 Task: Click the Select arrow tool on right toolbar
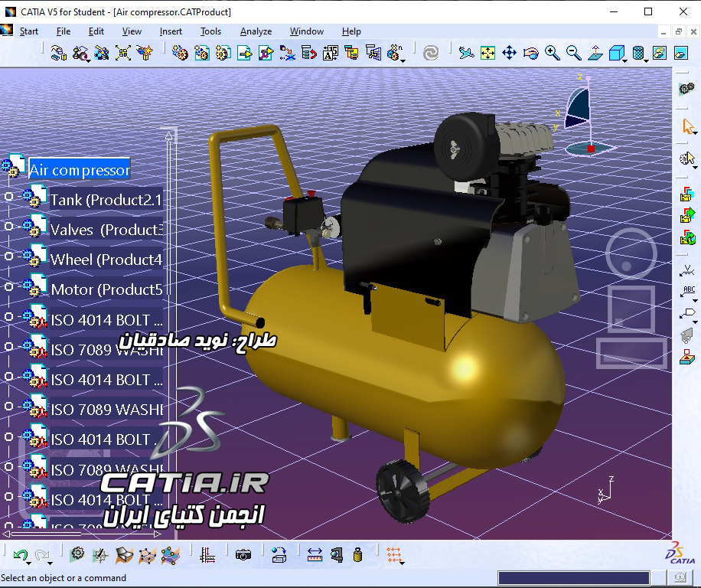tap(687, 126)
